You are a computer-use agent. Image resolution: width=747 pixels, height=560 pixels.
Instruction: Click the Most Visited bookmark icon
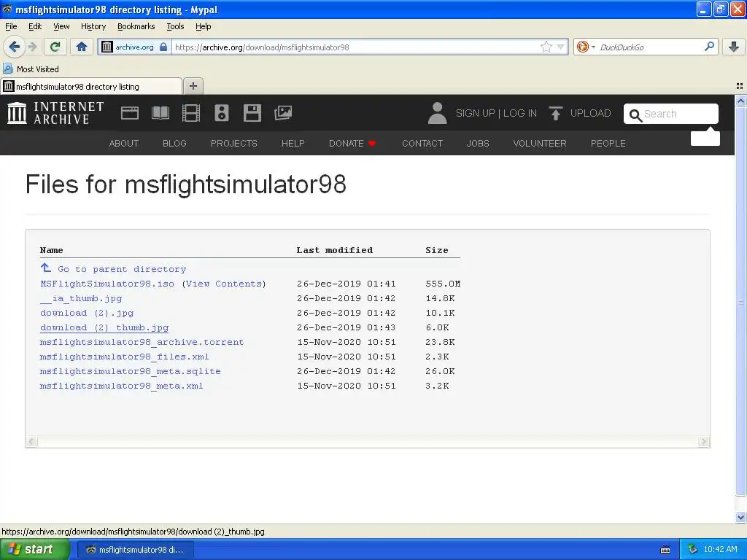click(x=7, y=69)
